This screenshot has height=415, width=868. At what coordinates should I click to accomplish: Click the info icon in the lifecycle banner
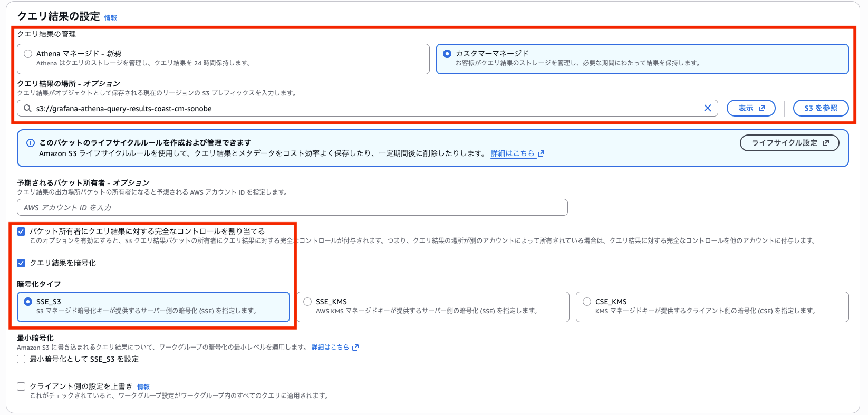click(31, 143)
